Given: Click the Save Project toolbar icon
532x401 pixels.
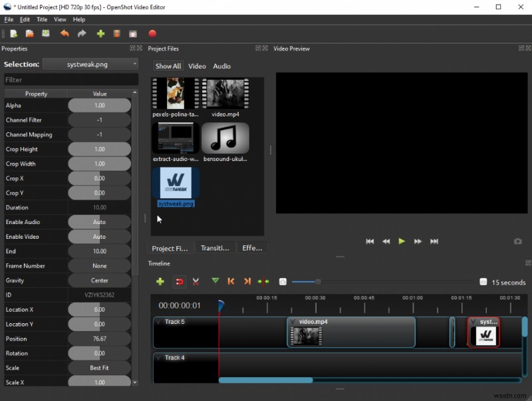Looking at the screenshot, I should point(46,33).
